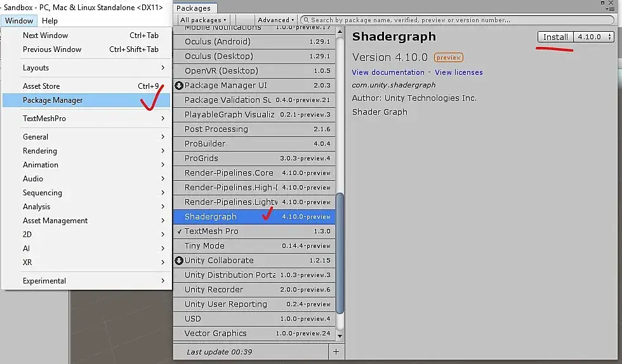Open the View documentation link
Screen dimensions: 622x364
pos(388,72)
